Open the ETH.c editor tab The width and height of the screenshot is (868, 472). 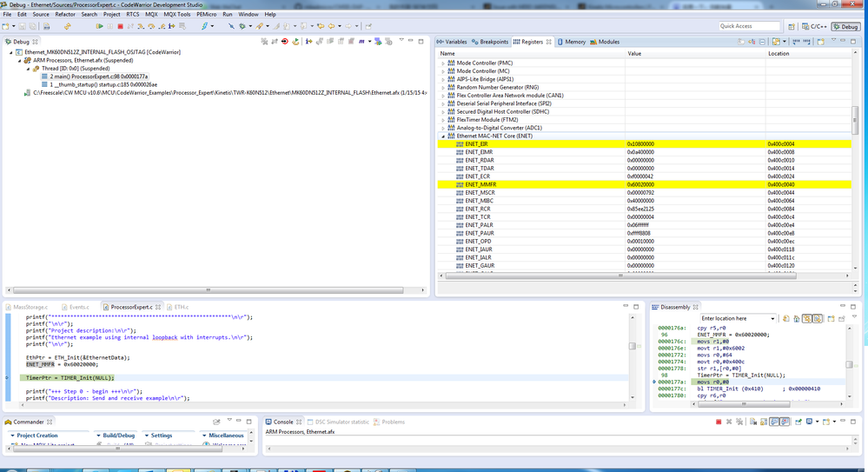coord(178,307)
